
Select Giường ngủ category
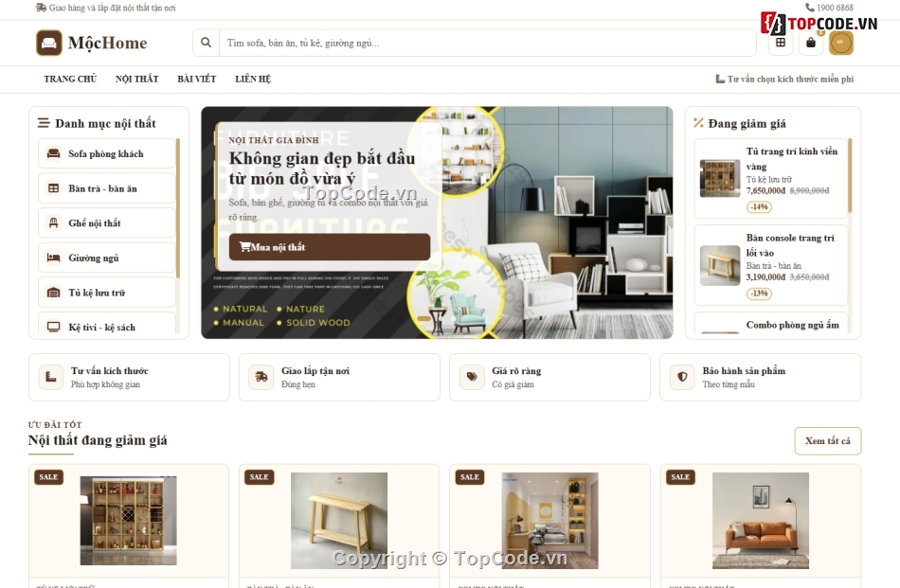pyautogui.click(x=107, y=258)
